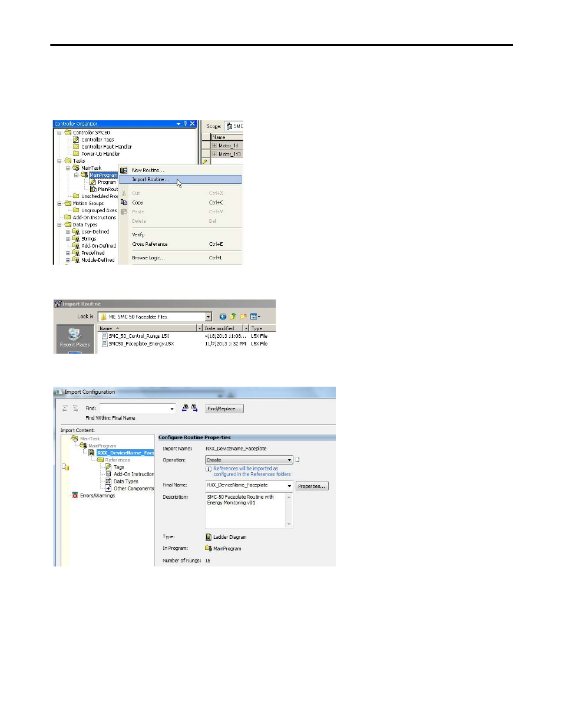Sort files by Date modified header

[223, 328]
